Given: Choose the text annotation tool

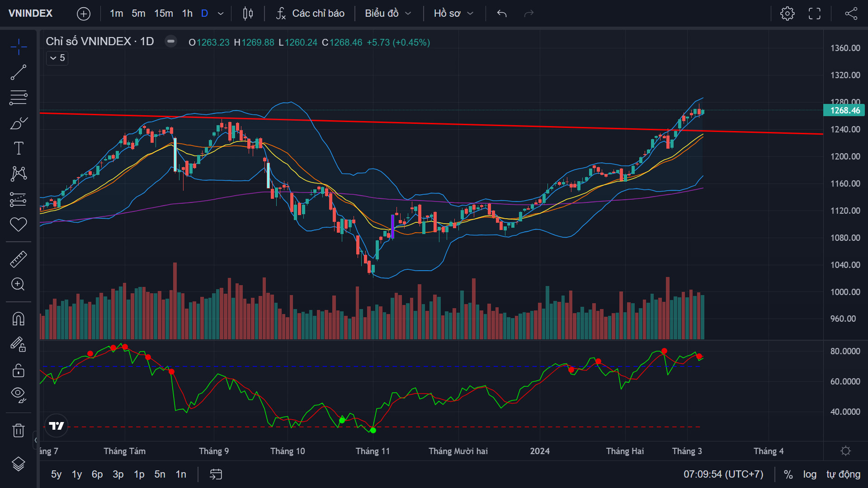Looking at the screenshot, I should 19,148.
